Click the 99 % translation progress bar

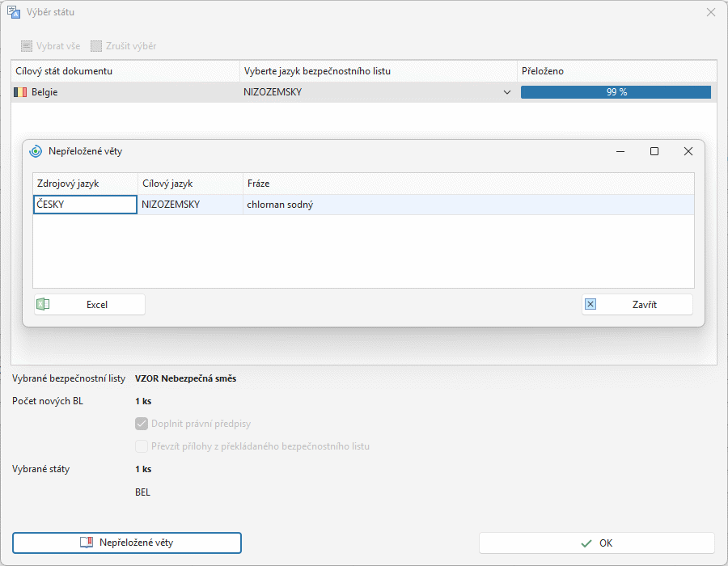point(616,92)
